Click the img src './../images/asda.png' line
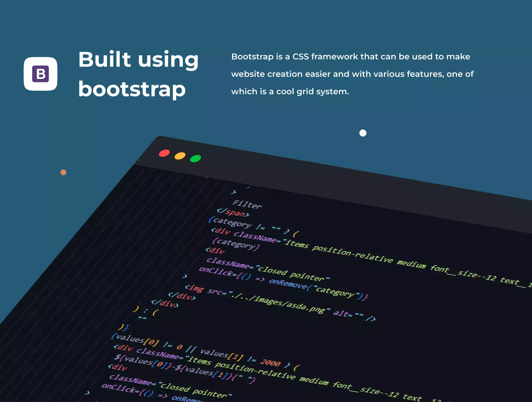 pyautogui.click(x=280, y=303)
